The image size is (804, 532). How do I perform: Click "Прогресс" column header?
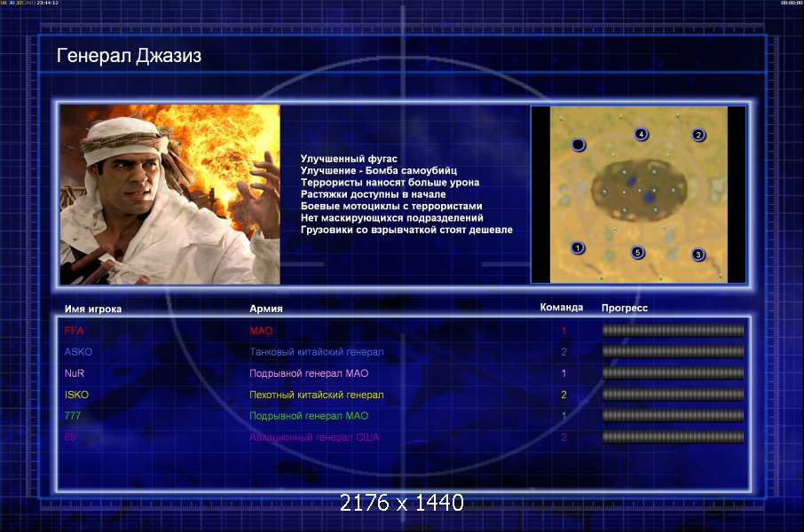pyautogui.click(x=625, y=308)
